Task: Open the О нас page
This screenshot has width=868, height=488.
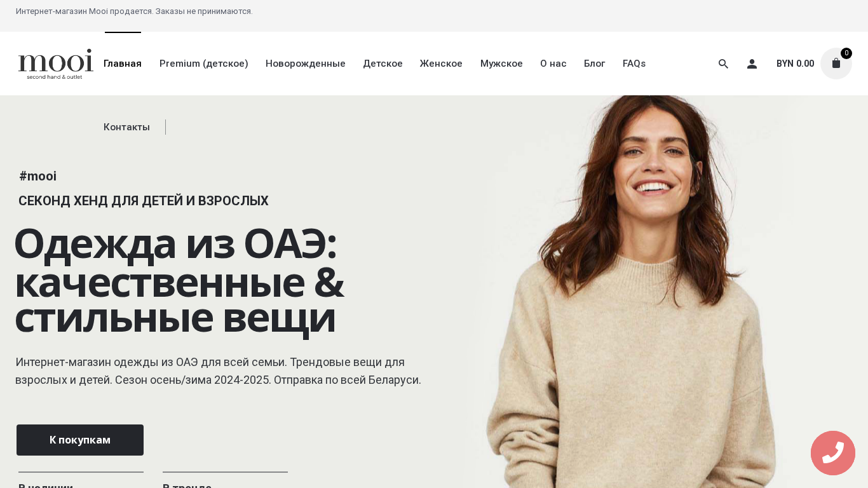Action: click(553, 64)
